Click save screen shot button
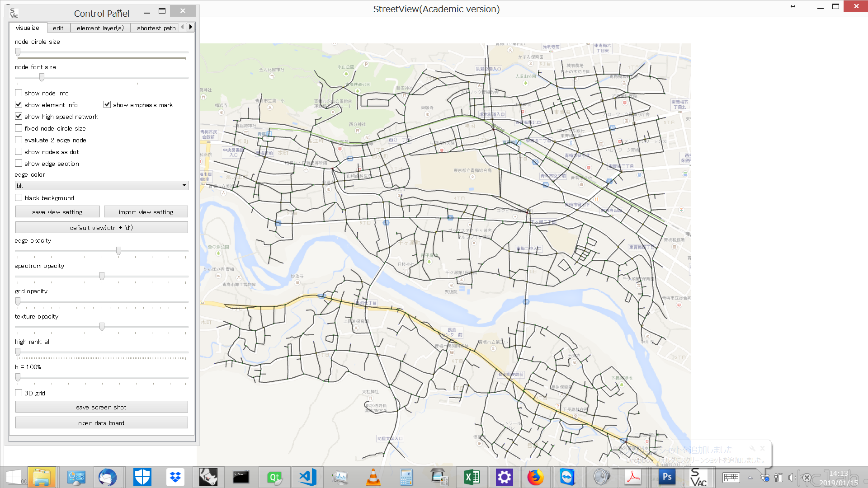The height and width of the screenshot is (488, 868). tap(102, 407)
